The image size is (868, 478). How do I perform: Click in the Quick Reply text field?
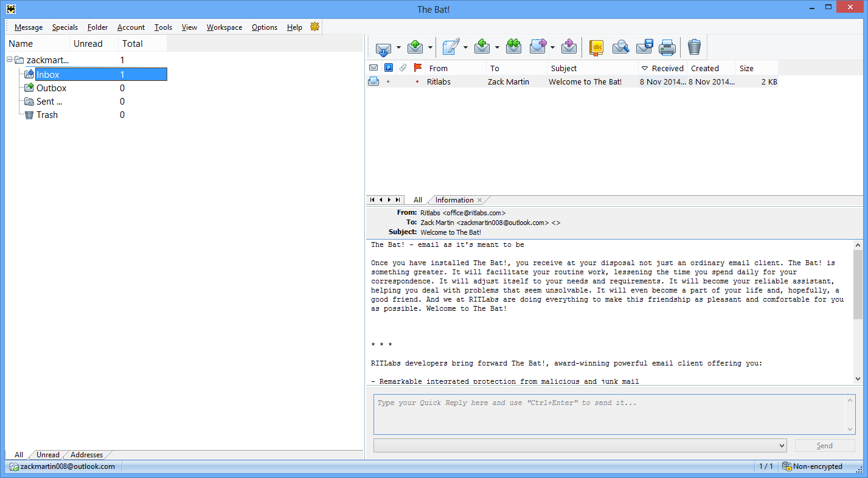pos(608,414)
